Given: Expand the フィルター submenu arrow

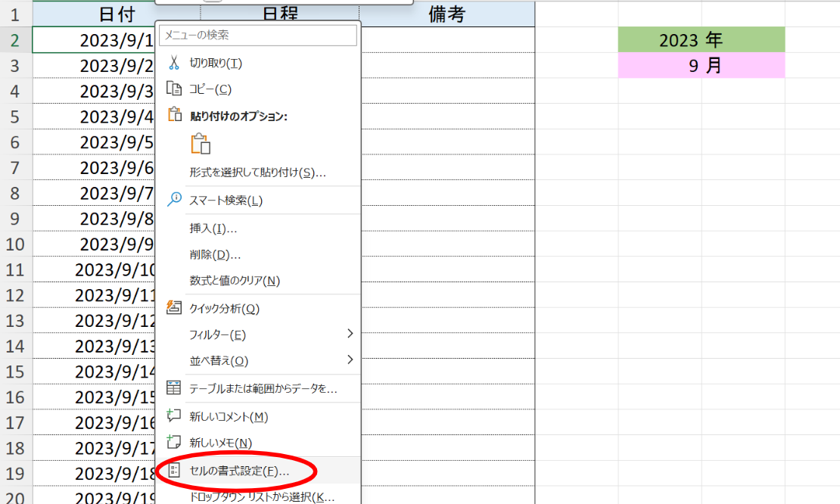Looking at the screenshot, I should (350, 334).
